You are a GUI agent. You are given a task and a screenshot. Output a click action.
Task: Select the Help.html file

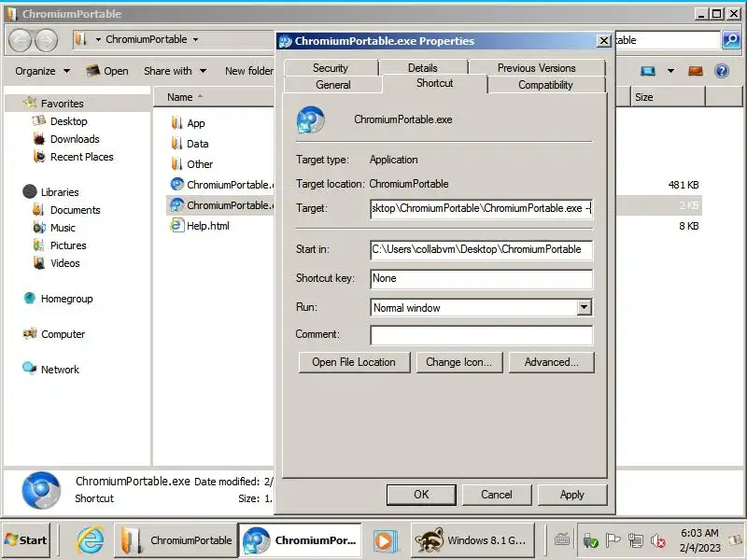tap(207, 226)
